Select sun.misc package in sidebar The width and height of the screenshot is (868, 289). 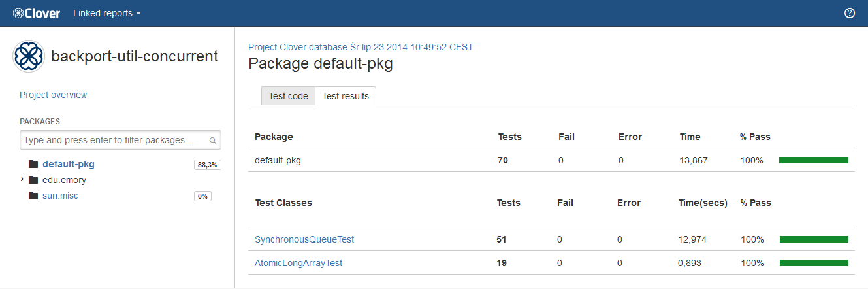click(x=60, y=195)
